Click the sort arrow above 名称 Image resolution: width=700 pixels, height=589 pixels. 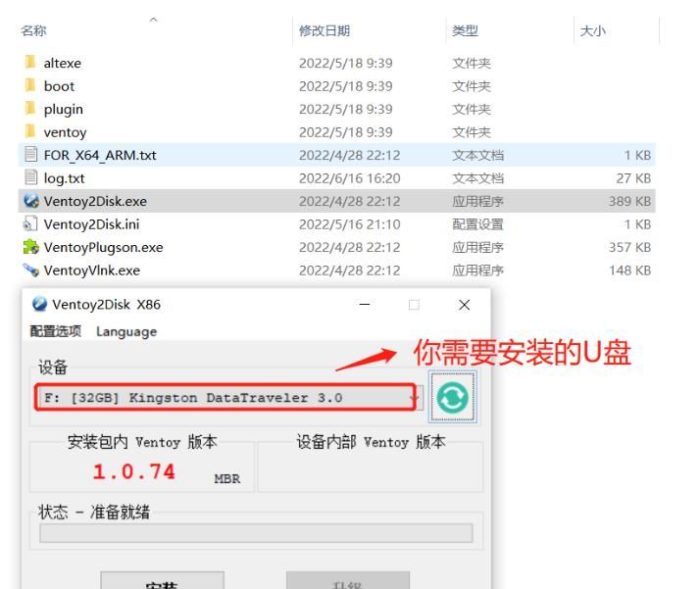153,20
